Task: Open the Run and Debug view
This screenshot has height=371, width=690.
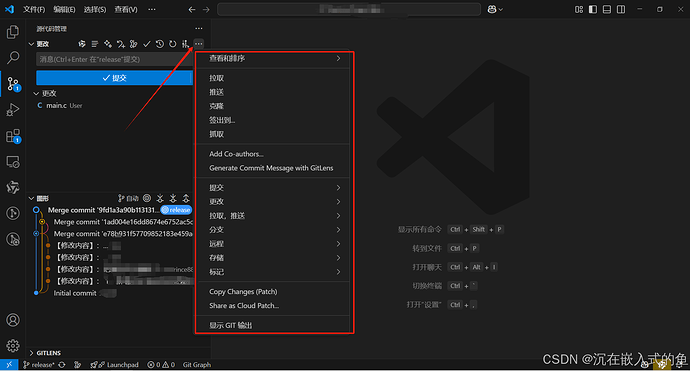Action: (x=13, y=110)
